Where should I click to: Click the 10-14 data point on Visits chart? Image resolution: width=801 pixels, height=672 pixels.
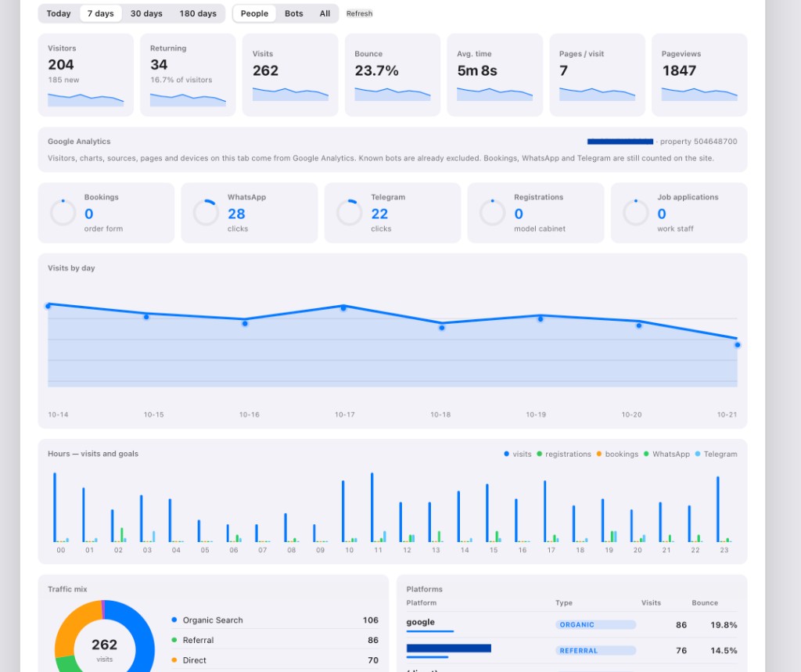[48, 306]
